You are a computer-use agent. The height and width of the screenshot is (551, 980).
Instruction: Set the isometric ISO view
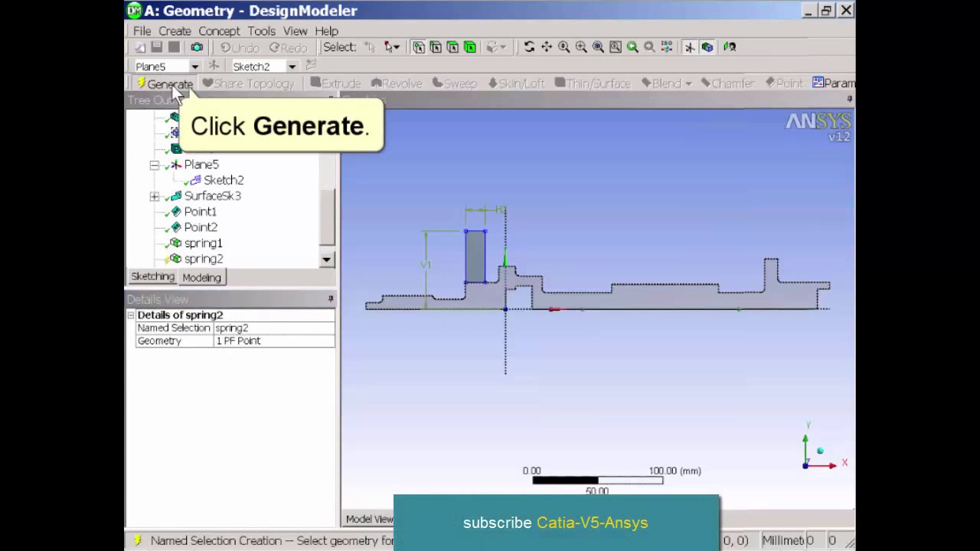(667, 47)
